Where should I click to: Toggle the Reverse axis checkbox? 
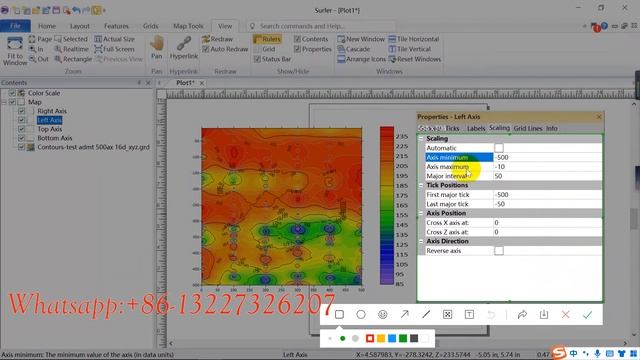coord(499,251)
